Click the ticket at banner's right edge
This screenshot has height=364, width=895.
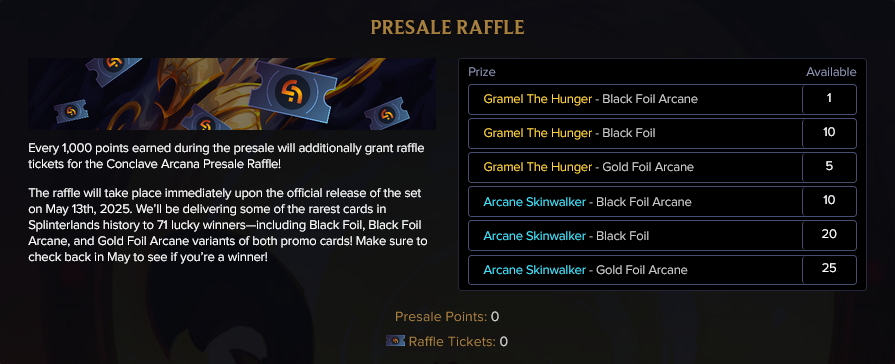pos(387,113)
